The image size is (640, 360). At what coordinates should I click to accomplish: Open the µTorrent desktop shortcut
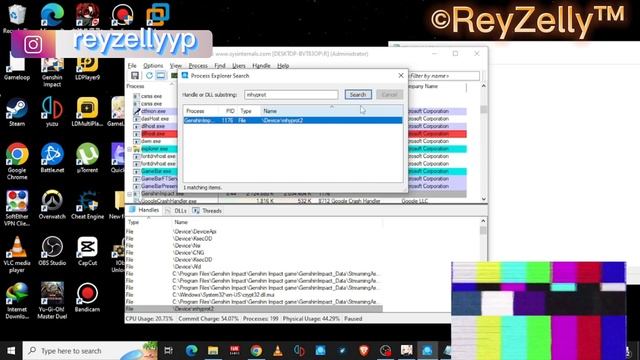click(87, 158)
